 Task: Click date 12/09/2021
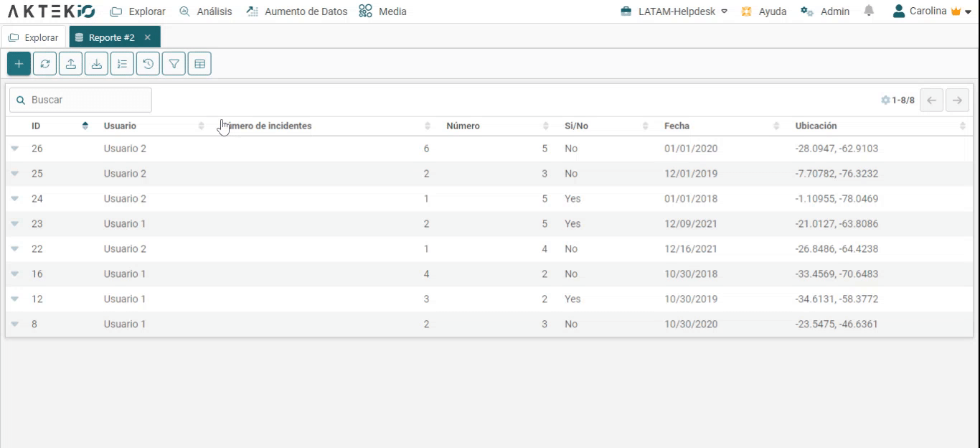pos(691,224)
